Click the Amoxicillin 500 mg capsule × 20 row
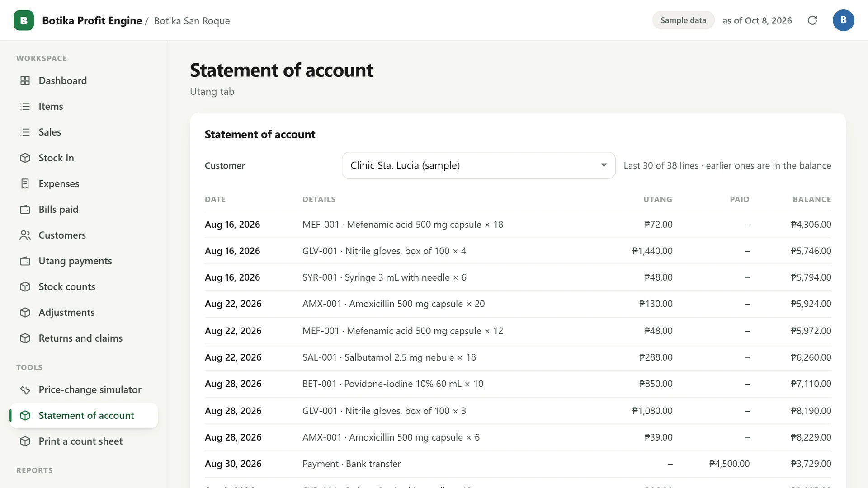This screenshot has height=488, width=868. point(518,304)
